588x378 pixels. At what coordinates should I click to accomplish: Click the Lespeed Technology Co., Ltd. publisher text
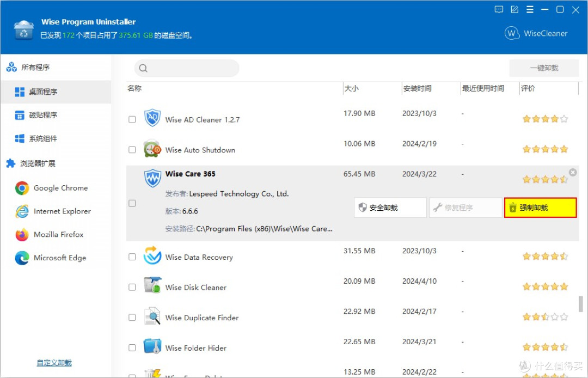click(x=239, y=194)
